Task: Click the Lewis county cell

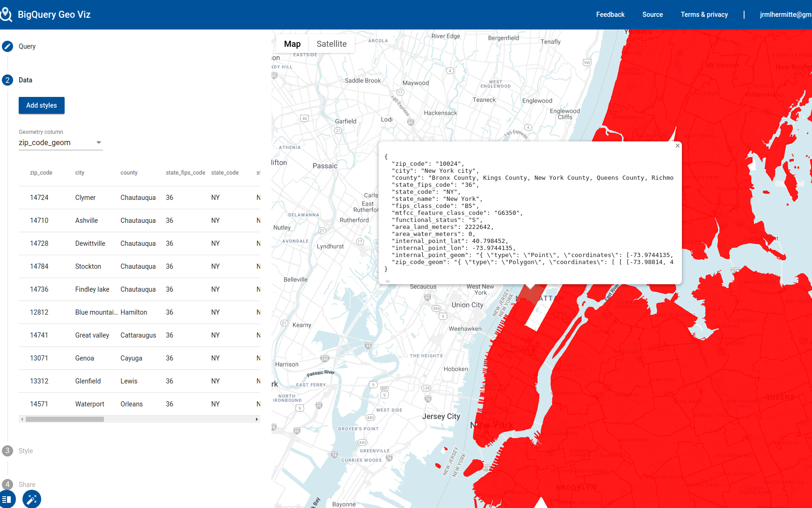Action: click(x=129, y=381)
